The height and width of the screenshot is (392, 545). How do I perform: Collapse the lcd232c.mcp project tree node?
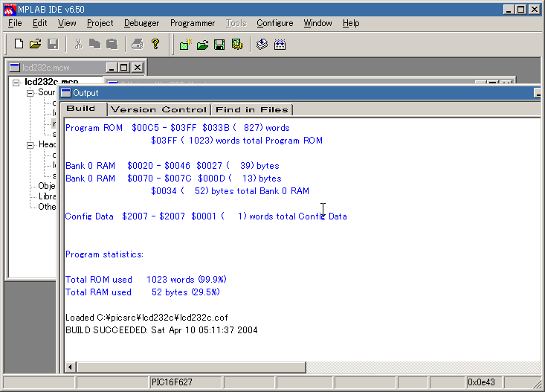pyautogui.click(x=16, y=83)
